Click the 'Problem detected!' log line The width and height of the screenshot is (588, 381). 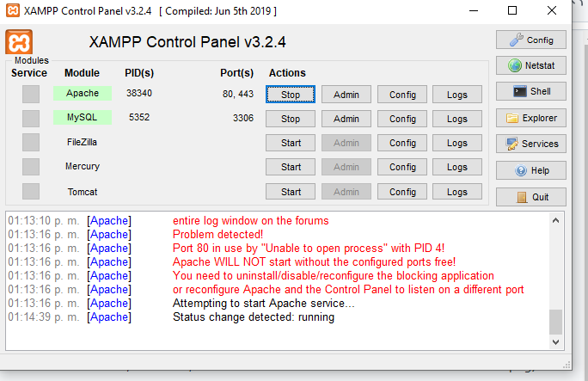217,235
